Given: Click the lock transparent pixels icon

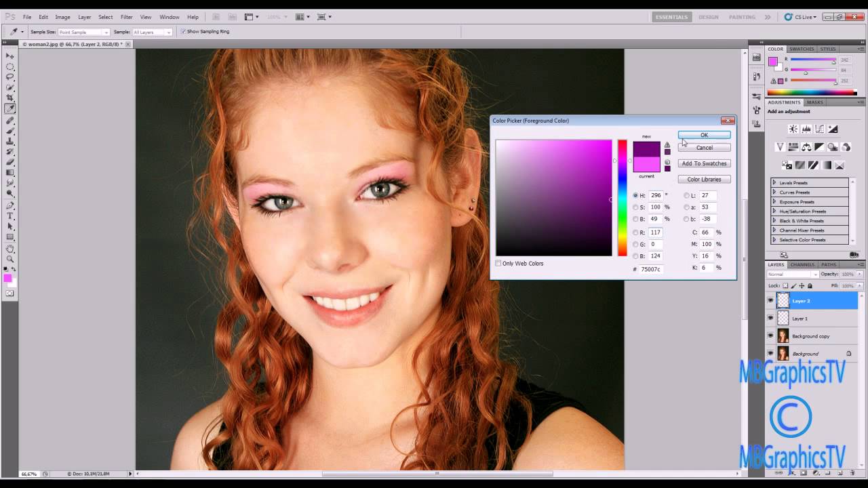Looking at the screenshot, I should click(x=785, y=285).
